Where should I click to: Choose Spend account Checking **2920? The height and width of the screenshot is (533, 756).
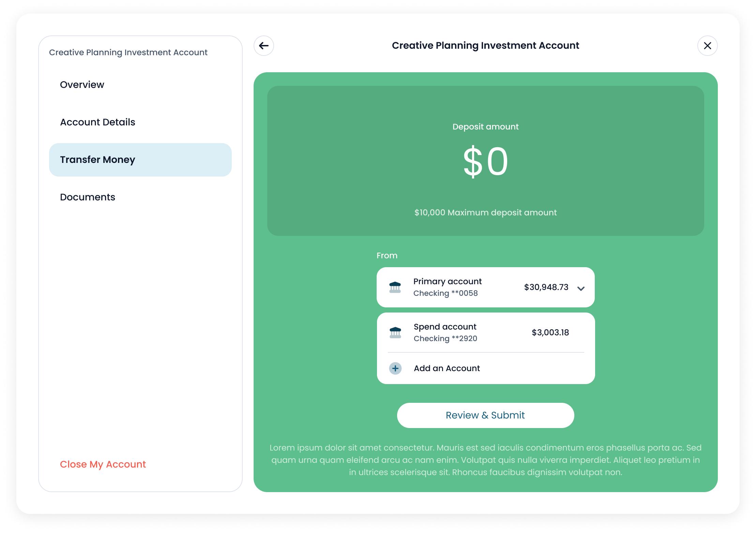486,333
